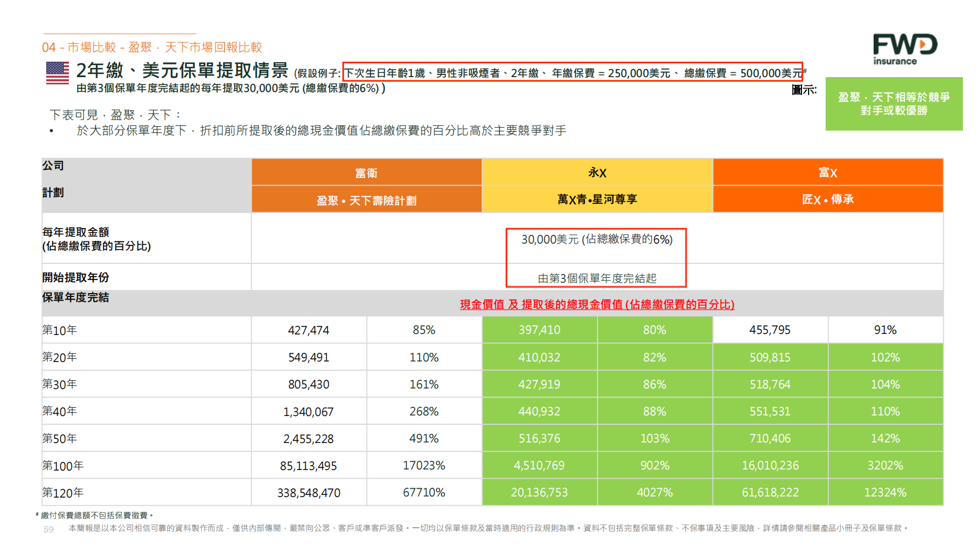Image resolution: width=980 pixels, height=551 pixels.
Task: Select the 第50年 row label
Action: (60, 439)
